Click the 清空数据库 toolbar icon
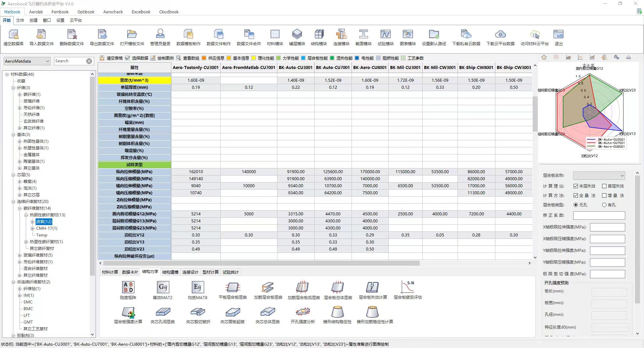644x348 pixels. click(x=13, y=34)
